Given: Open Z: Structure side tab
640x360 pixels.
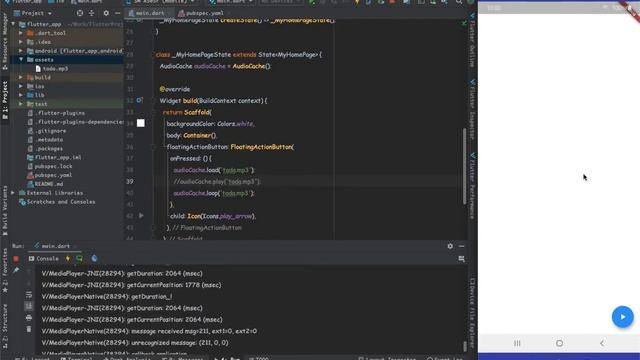Looking at the screenshot, I should [x=4, y=326].
